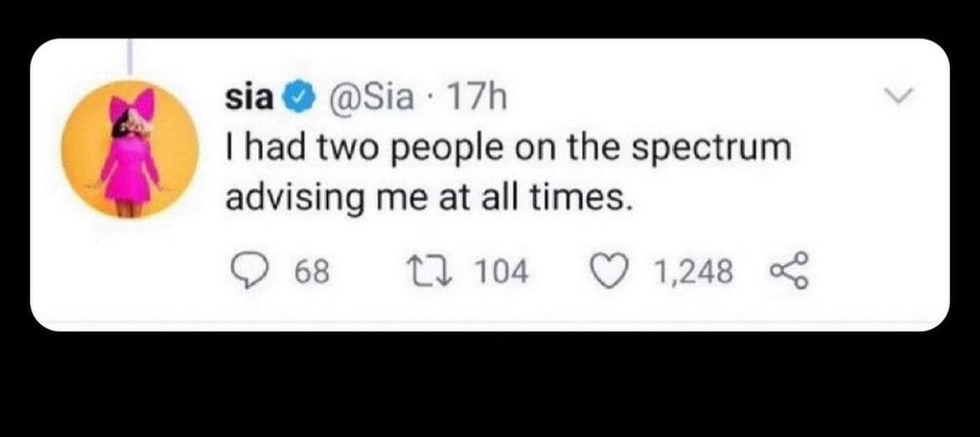Click the blue verified badge

[x=297, y=100]
